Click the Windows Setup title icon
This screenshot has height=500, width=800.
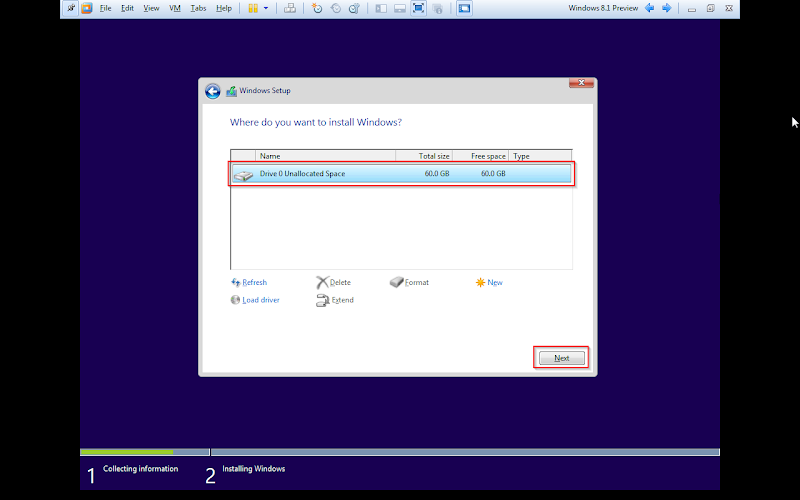[x=231, y=91]
